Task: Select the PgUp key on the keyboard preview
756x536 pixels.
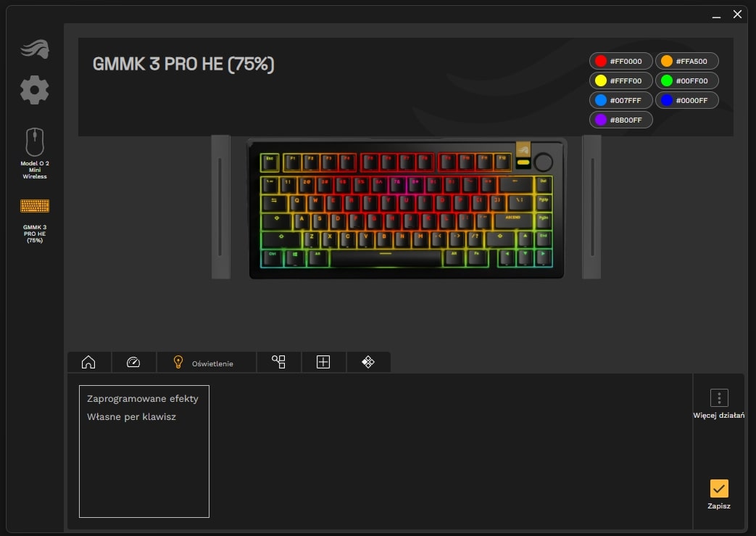Action: click(544, 203)
